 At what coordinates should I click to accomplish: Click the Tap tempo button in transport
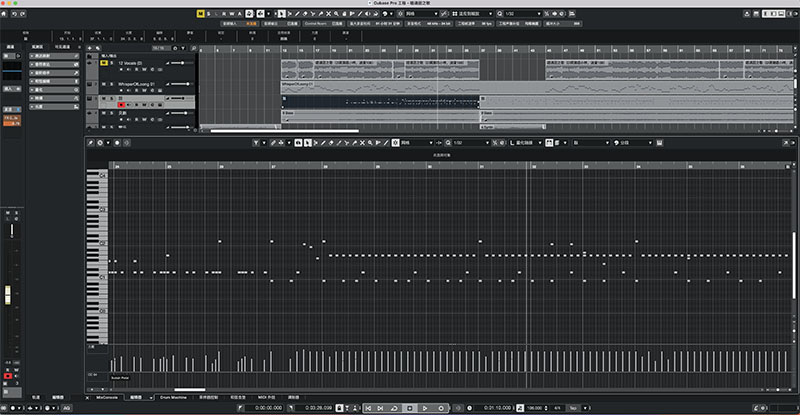coord(573,408)
